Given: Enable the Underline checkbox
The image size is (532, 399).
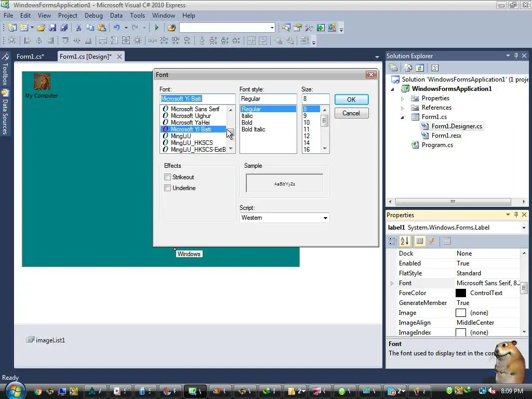Looking at the screenshot, I should [x=167, y=188].
